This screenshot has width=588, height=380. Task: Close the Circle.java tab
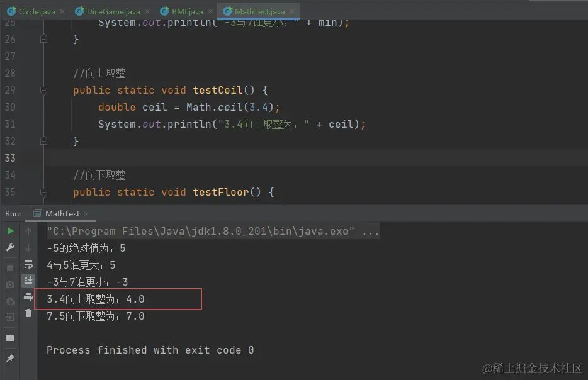[x=62, y=11]
